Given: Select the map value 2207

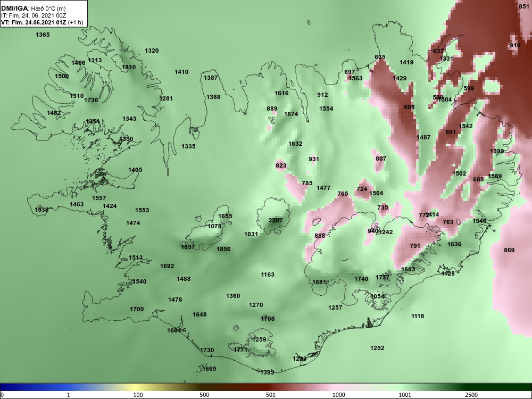Looking at the screenshot, I should (x=275, y=220).
